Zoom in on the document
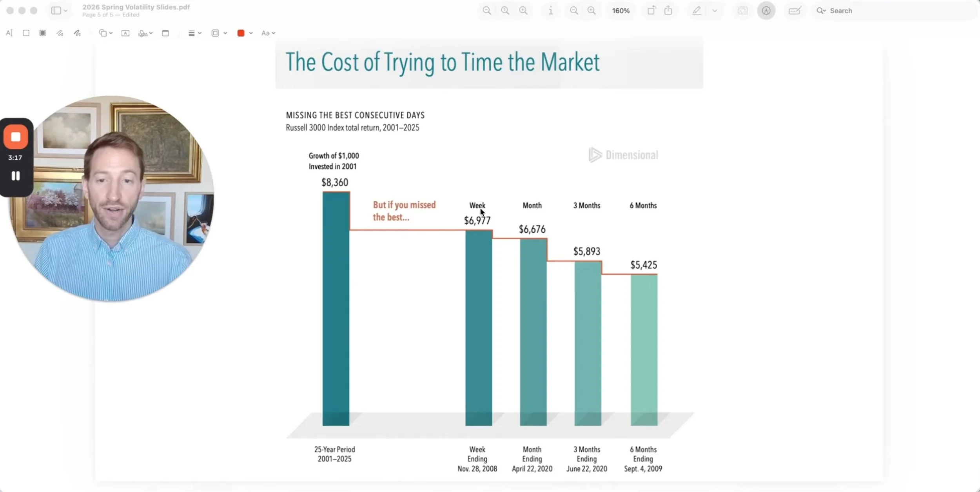 click(x=592, y=10)
